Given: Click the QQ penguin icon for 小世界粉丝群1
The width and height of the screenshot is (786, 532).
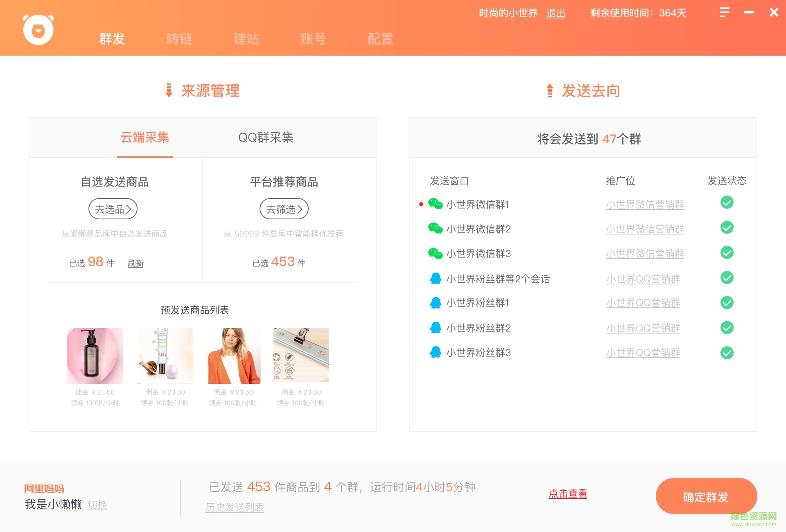Looking at the screenshot, I should [435, 302].
